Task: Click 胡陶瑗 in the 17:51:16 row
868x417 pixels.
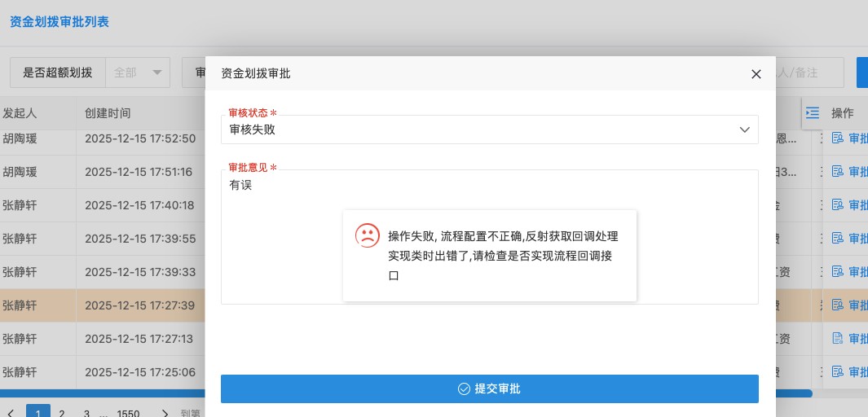Action: pyautogui.click(x=20, y=172)
